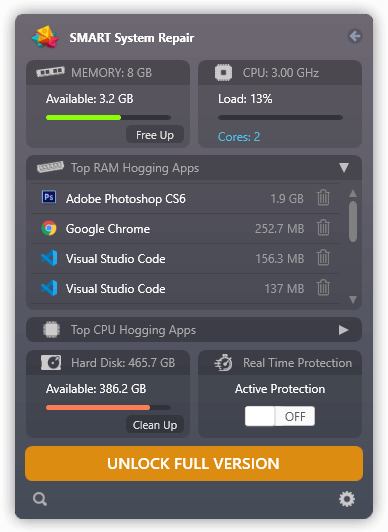Screen dimensions: 388x532
Task: Click UNLOCK FULL VERSION button
Action: (x=194, y=463)
